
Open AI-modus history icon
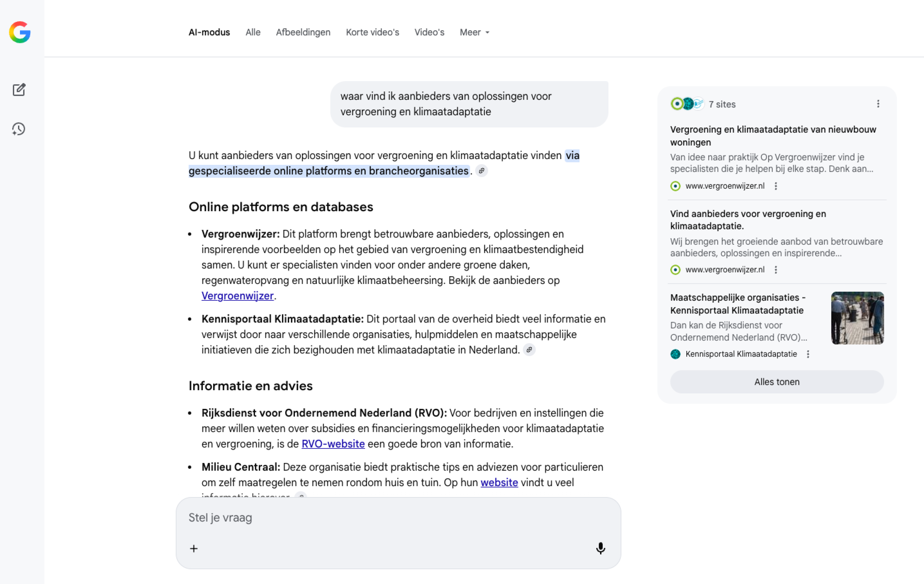[19, 129]
